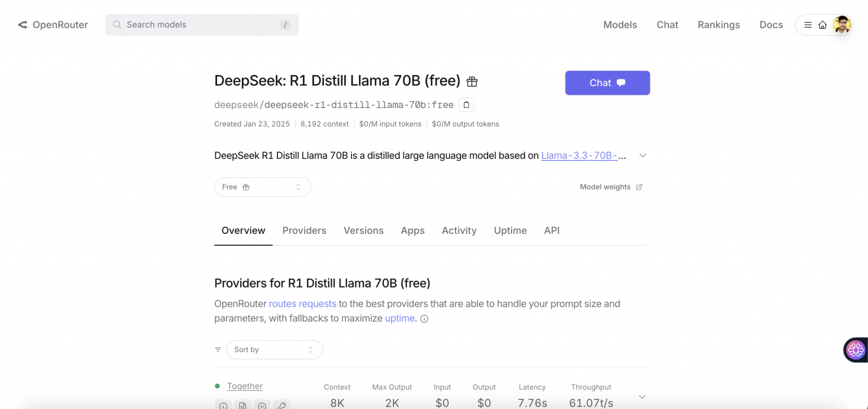Open Model weights external link icon

pos(639,186)
